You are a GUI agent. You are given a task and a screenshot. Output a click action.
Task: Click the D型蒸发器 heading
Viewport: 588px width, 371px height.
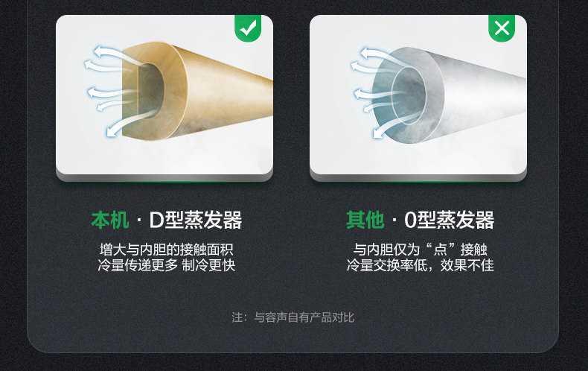point(195,220)
